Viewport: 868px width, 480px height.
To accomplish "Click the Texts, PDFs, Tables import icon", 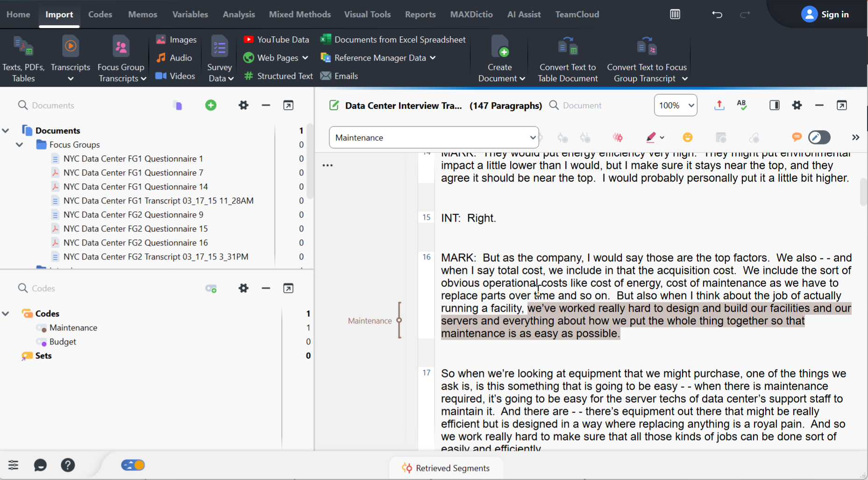I will (23, 58).
